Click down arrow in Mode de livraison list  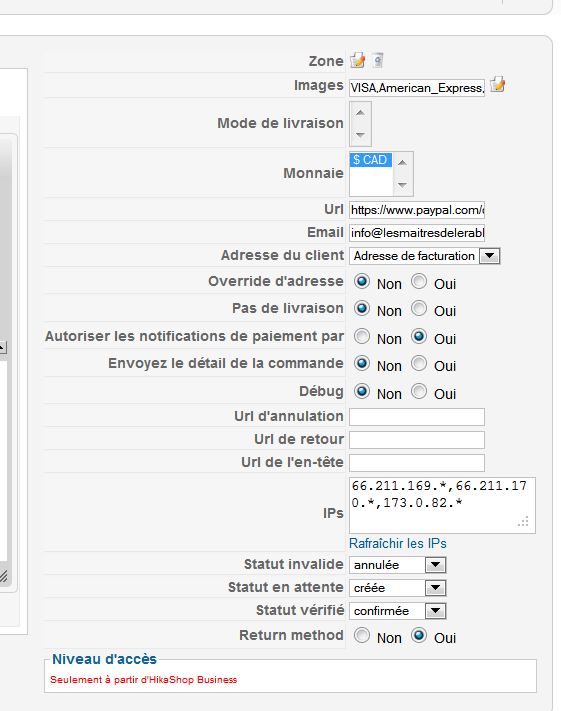tap(360, 135)
